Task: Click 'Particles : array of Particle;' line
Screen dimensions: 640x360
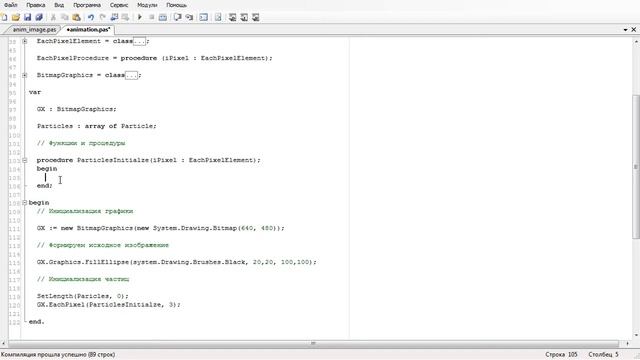Action: click(97, 126)
